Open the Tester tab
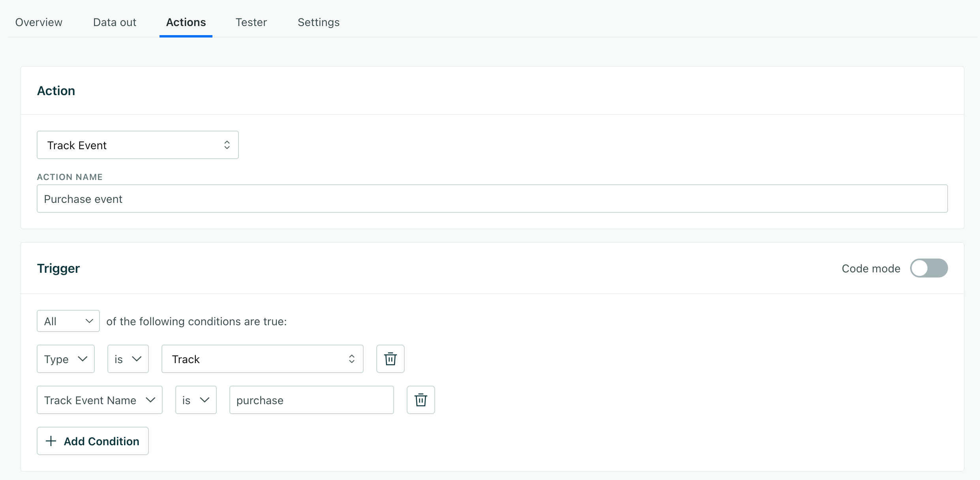Screen dimensions: 980x480 251,22
